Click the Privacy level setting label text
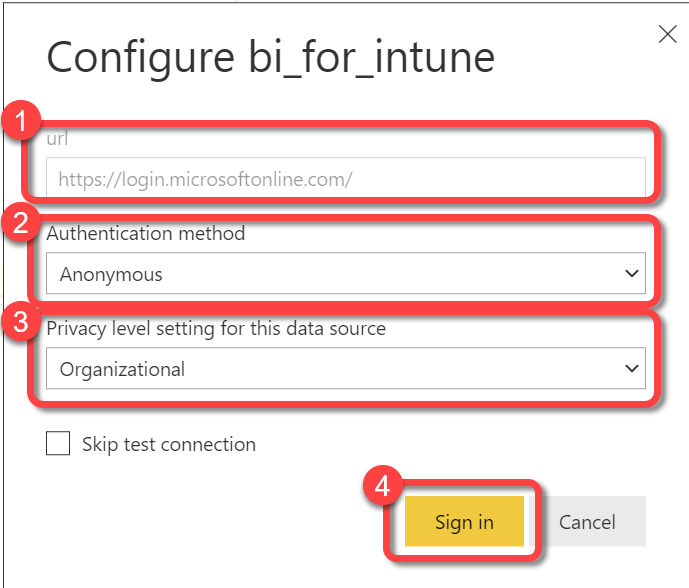Viewport: 689px width, 588px height. (x=216, y=328)
